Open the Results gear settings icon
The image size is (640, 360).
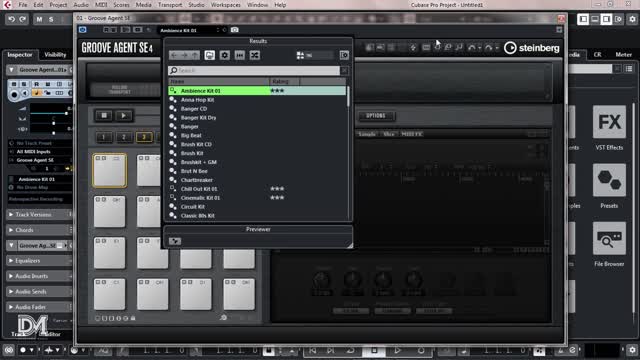(x=224, y=55)
